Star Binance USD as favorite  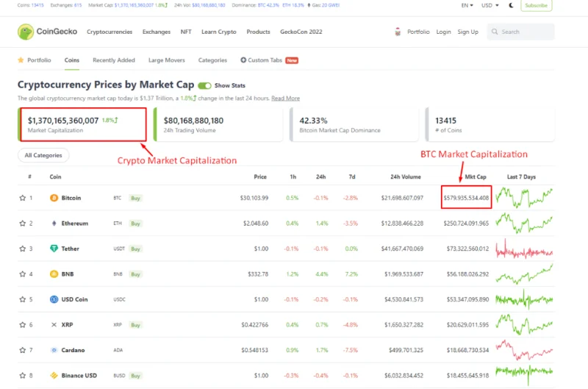(23, 375)
